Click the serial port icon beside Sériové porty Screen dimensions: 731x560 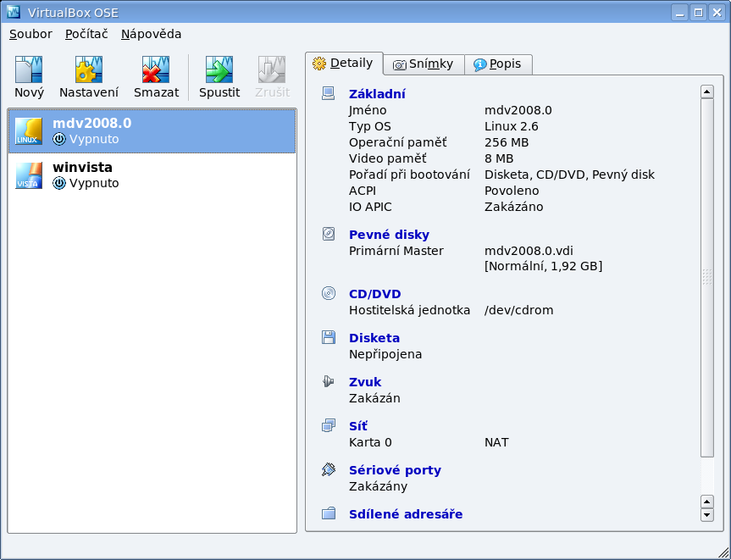(328, 469)
